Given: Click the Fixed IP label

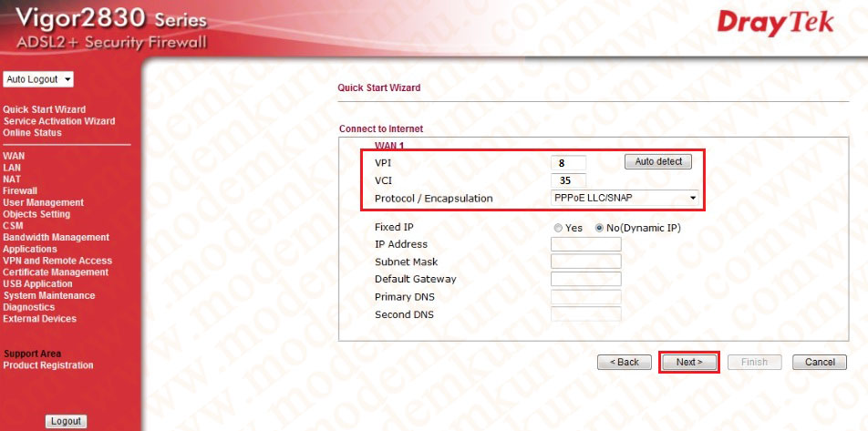Looking at the screenshot, I should pyautogui.click(x=394, y=227).
